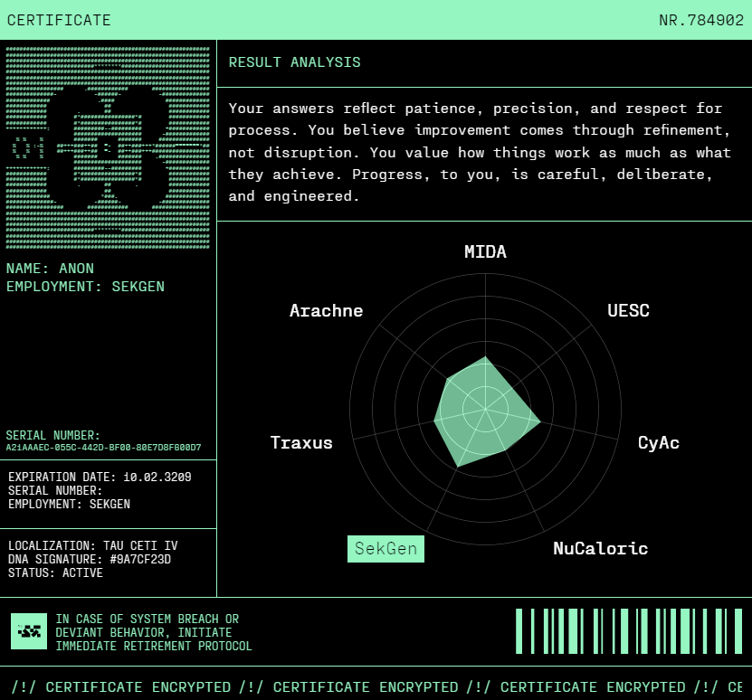Select the highlighted SekGen label
The height and width of the screenshot is (700, 752).
point(386,548)
